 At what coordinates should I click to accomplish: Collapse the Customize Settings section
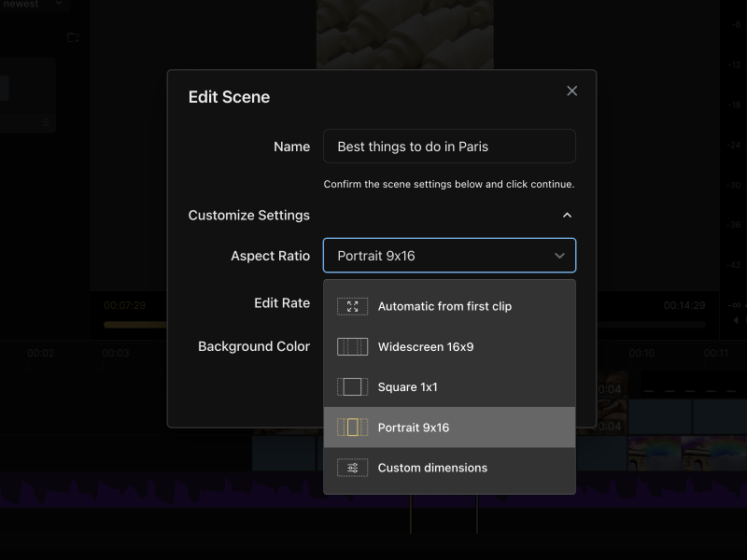(x=567, y=216)
